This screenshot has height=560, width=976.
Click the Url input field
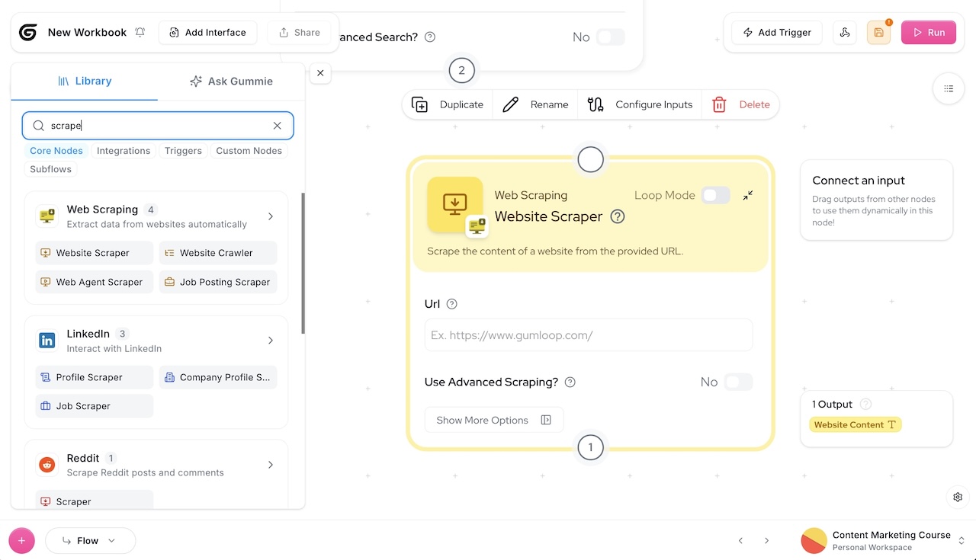coord(589,335)
